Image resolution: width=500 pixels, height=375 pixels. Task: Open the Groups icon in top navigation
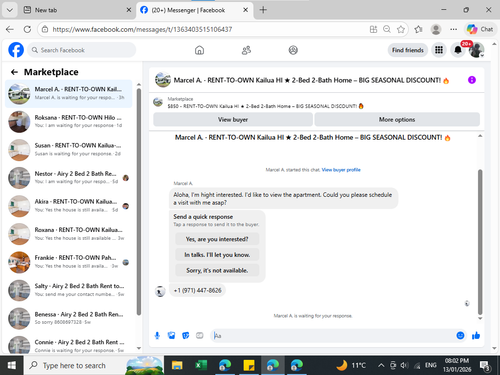coord(293,50)
